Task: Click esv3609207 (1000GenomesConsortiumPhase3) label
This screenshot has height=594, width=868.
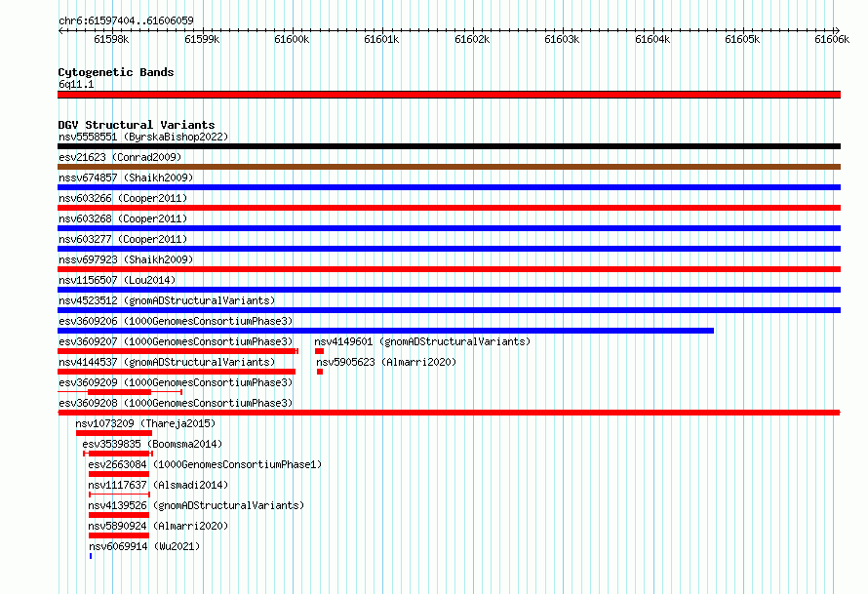Action: (176, 341)
